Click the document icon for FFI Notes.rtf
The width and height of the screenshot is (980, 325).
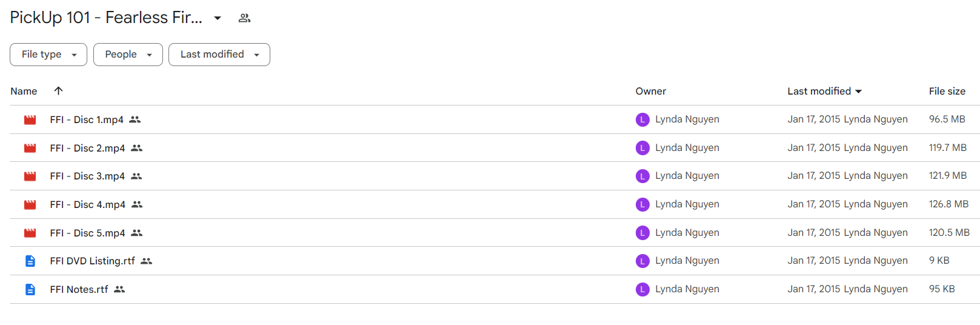click(30, 290)
